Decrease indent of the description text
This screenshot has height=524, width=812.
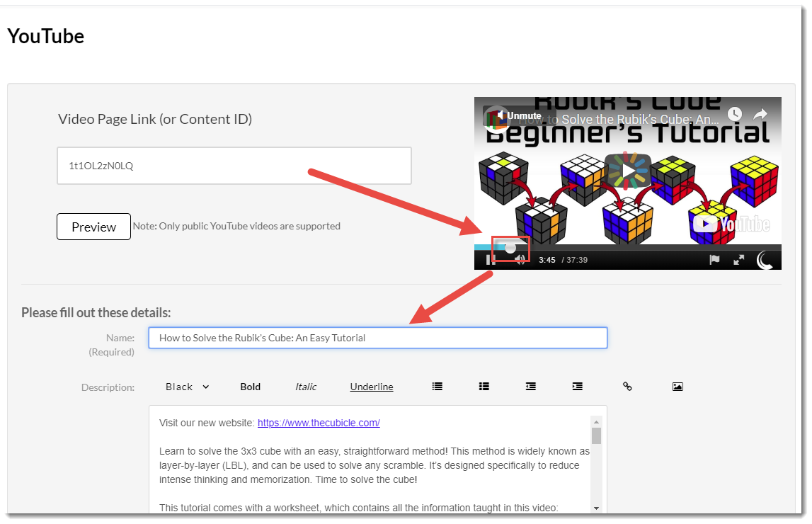tap(531, 387)
